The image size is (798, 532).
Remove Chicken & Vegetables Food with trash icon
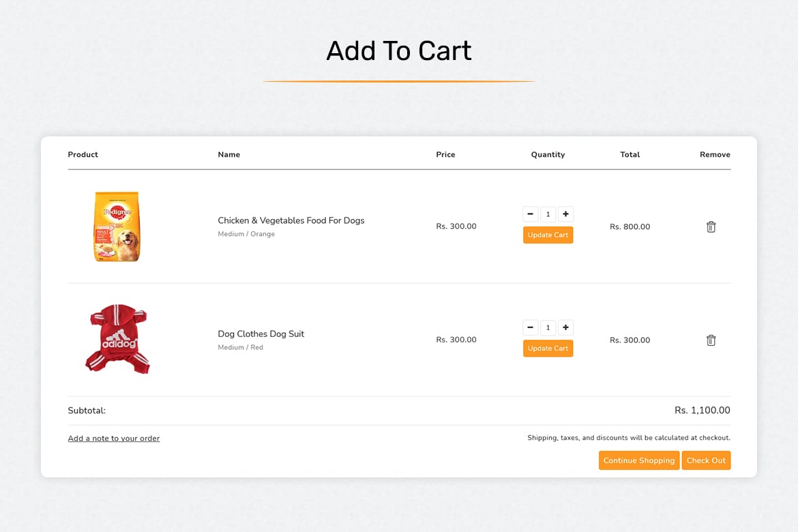(711, 227)
